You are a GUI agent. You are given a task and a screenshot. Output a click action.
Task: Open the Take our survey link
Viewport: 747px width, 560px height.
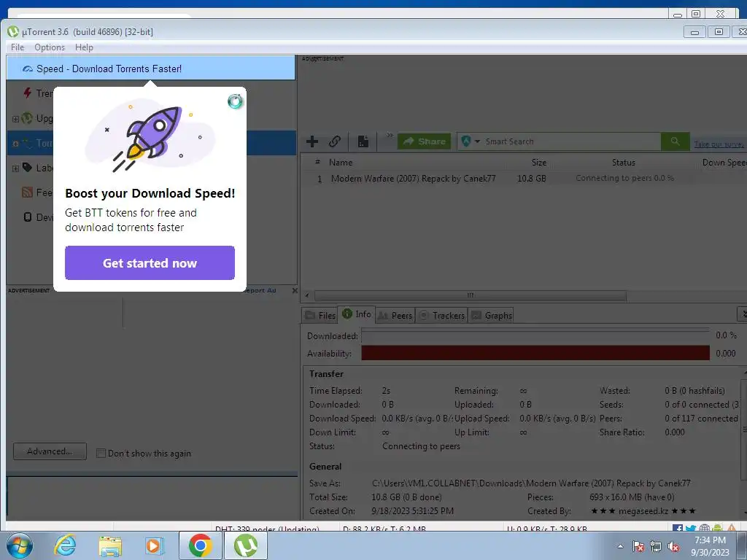(719, 144)
